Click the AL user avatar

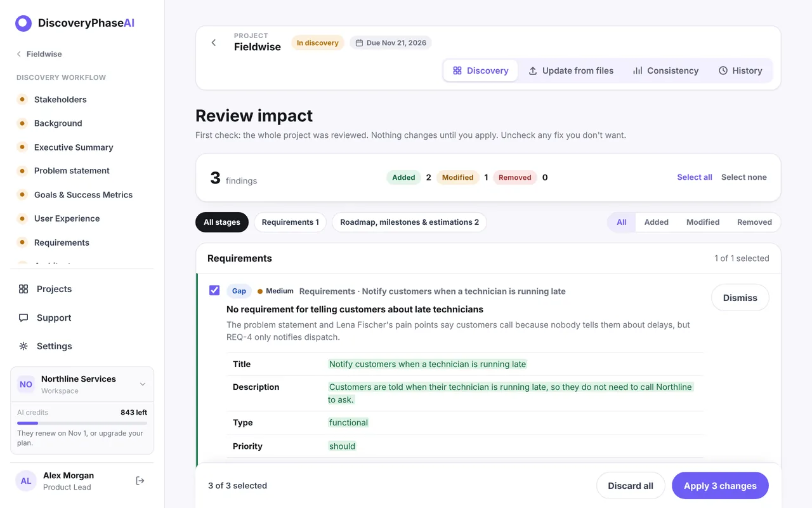[x=26, y=481]
